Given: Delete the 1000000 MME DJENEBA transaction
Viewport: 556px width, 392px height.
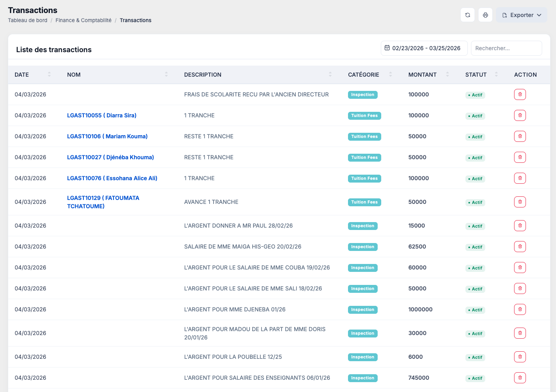Looking at the screenshot, I should 520,309.
